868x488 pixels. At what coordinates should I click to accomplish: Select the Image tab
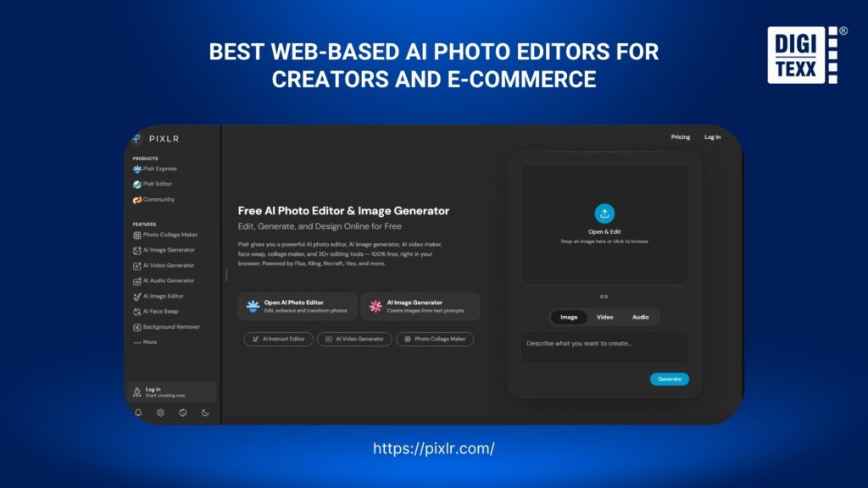click(569, 318)
